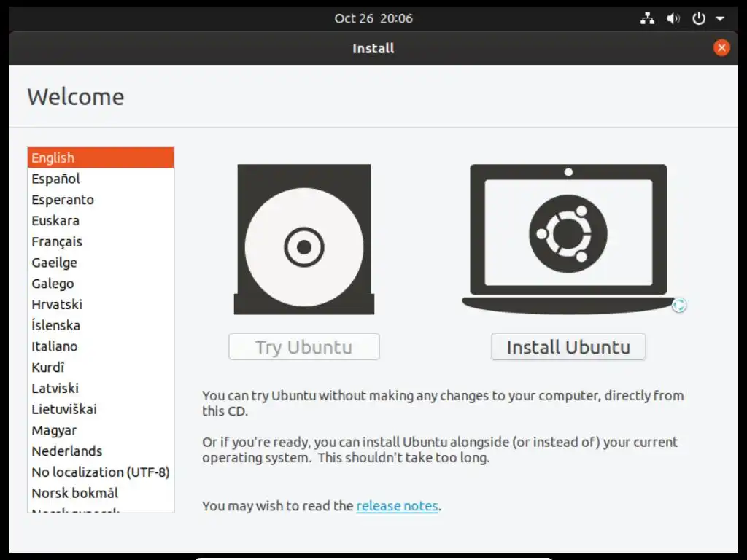The width and height of the screenshot is (747, 560).
Task: Click the network connection icon in top bar
Action: [x=647, y=18]
